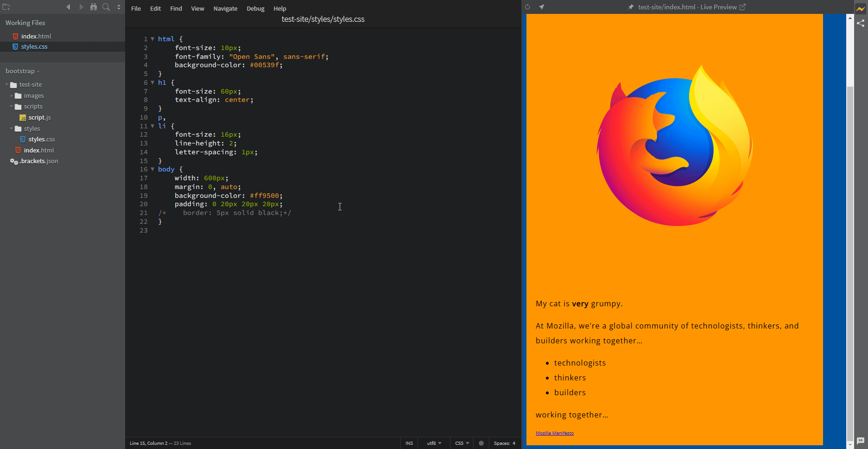The image size is (868, 449).
Task: Toggle INS insert mode in status bar
Action: (409, 443)
